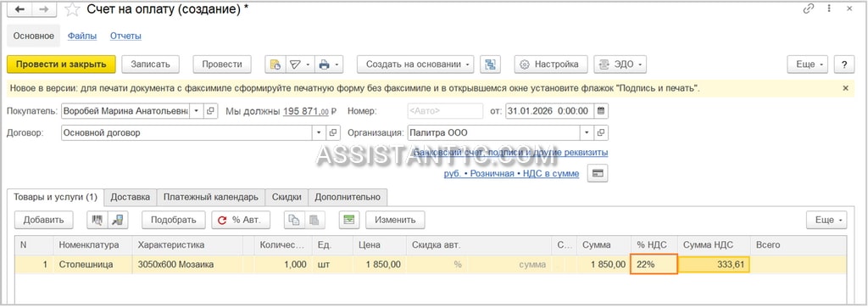
Task: Click the quantity cell 1,000
Action: click(282, 264)
